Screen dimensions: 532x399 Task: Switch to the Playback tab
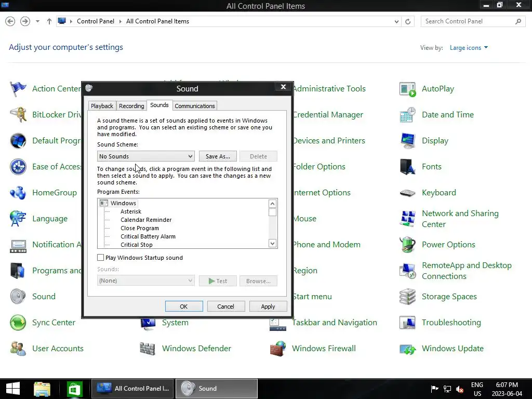click(102, 106)
